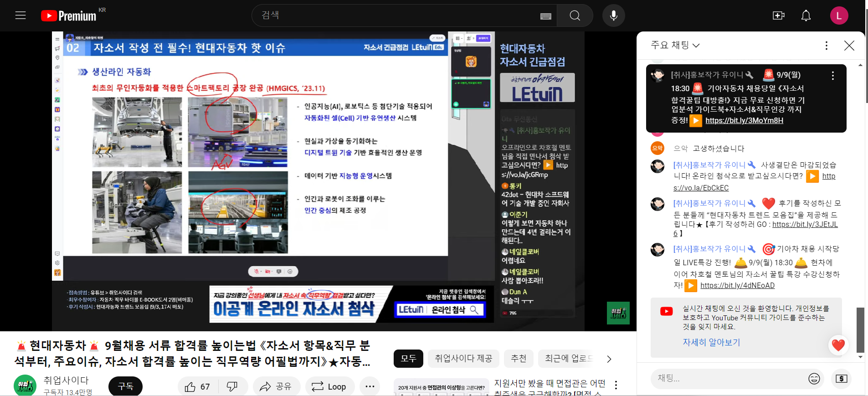Open the hamburger guide menu
The height and width of the screenshot is (396, 868).
(x=21, y=15)
